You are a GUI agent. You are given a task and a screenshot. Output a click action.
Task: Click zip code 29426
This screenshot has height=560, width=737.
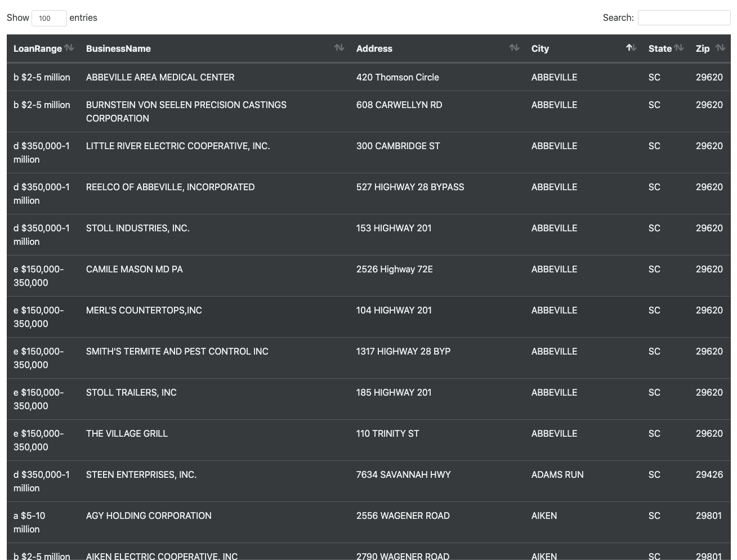pyautogui.click(x=709, y=474)
